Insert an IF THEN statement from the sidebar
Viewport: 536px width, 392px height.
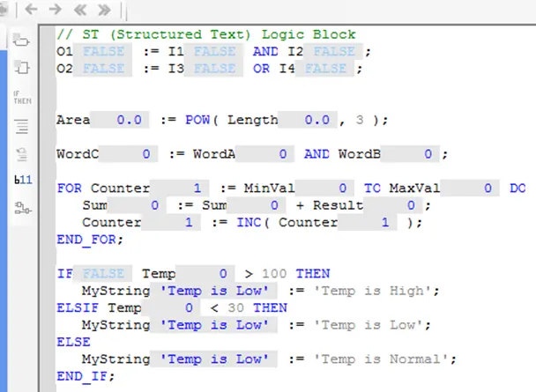(22, 98)
